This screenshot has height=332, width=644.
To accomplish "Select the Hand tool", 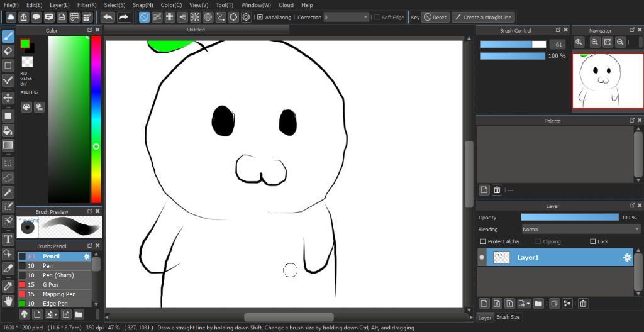I will [x=8, y=301].
